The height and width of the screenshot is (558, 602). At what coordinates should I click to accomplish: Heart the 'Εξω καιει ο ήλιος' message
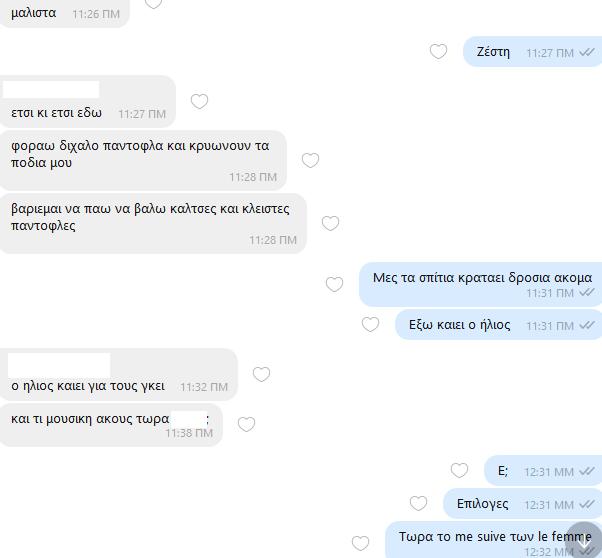tap(370, 325)
